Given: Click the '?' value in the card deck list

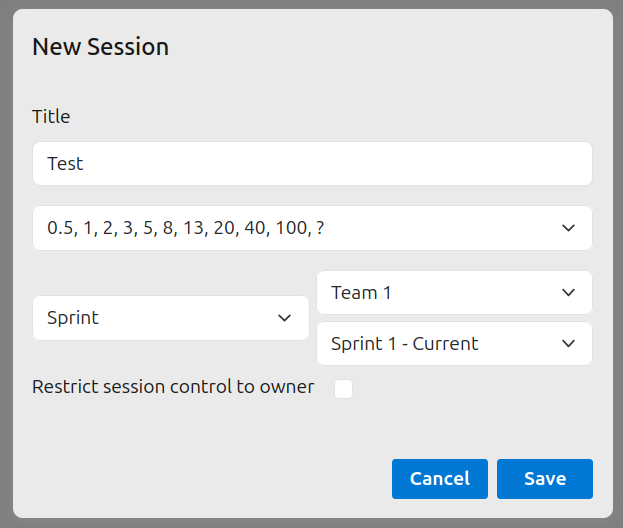Looking at the screenshot, I should click(x=319, y=228).
